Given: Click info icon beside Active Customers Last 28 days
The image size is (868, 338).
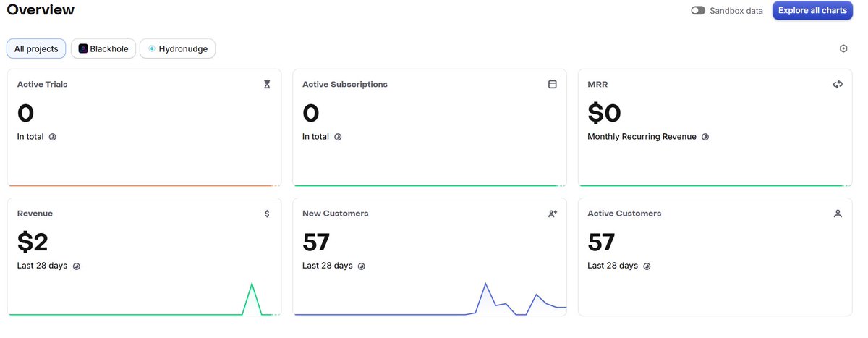Looking at the screenshot, I should click(x=647, y=266).
